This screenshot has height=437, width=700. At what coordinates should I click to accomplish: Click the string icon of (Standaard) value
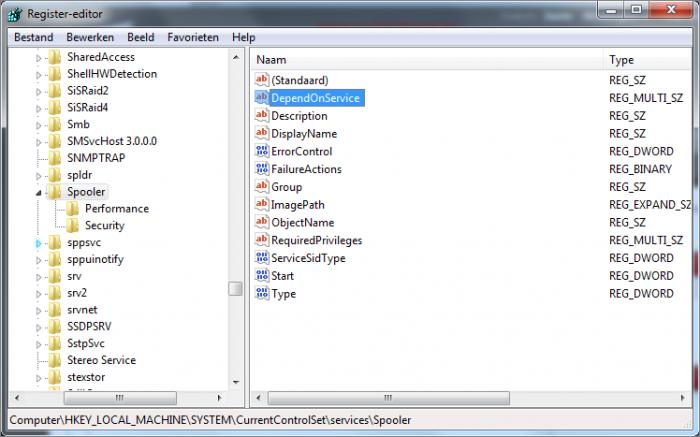pyautogui.click(x=262, y=79)
